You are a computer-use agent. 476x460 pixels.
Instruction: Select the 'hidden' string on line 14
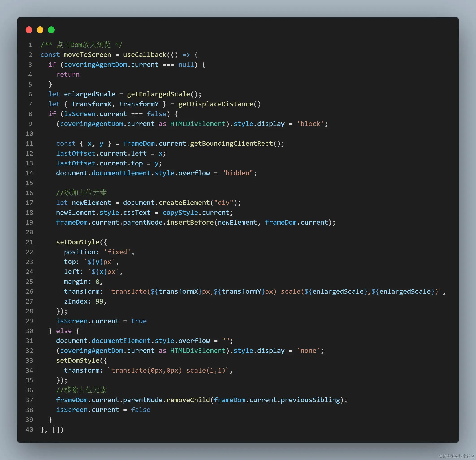pos(237,173)
